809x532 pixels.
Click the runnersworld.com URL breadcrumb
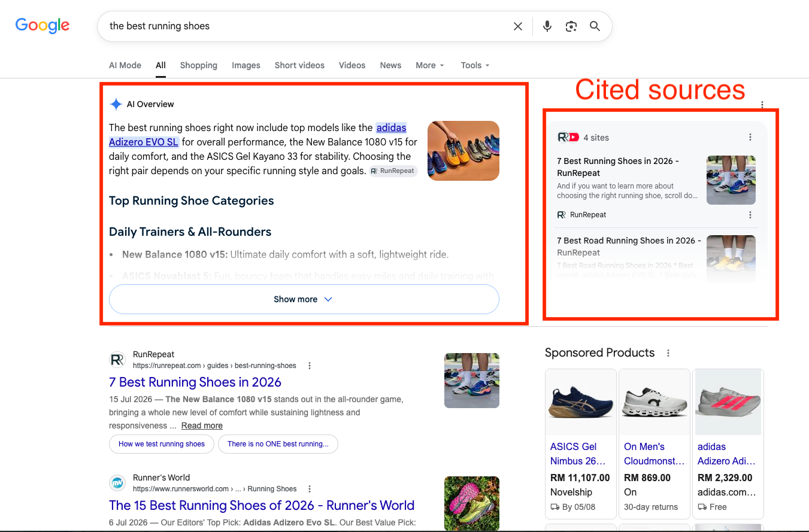215,489
